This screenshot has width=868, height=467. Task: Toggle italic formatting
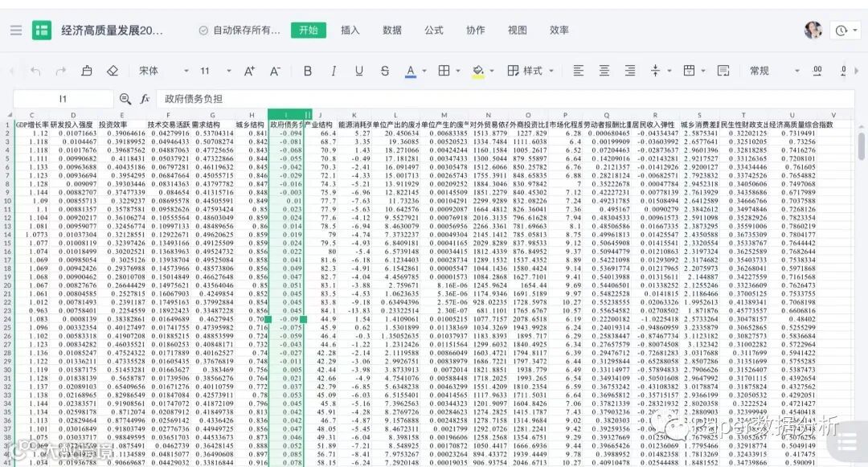click(334, 71)
